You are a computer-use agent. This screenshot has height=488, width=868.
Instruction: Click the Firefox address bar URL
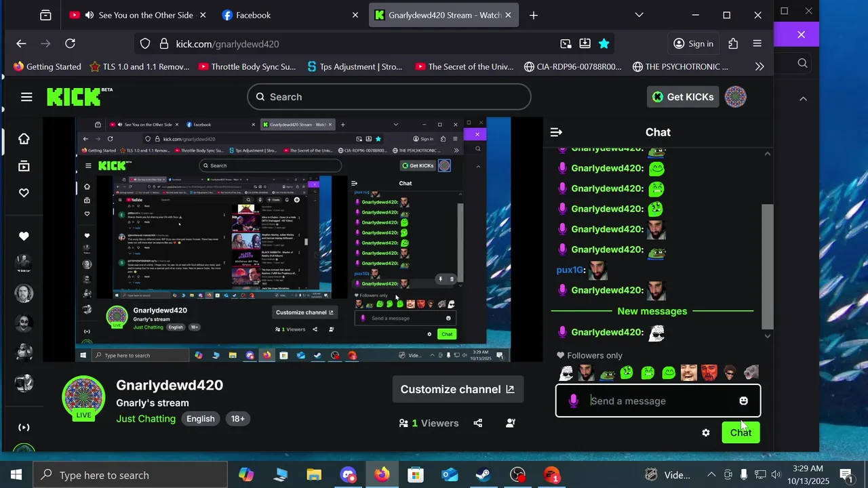pyautogui.click(x=227, y=43)
